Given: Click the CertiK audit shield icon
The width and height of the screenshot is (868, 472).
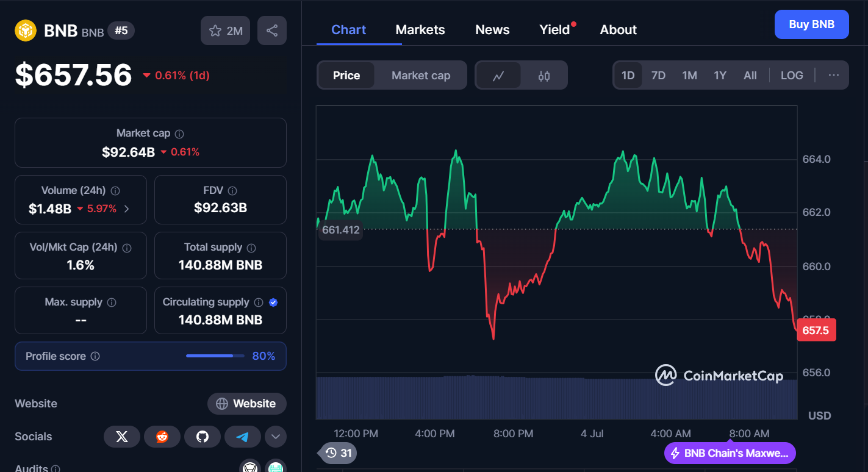Looking at the screenshot, I should (249, 468).
